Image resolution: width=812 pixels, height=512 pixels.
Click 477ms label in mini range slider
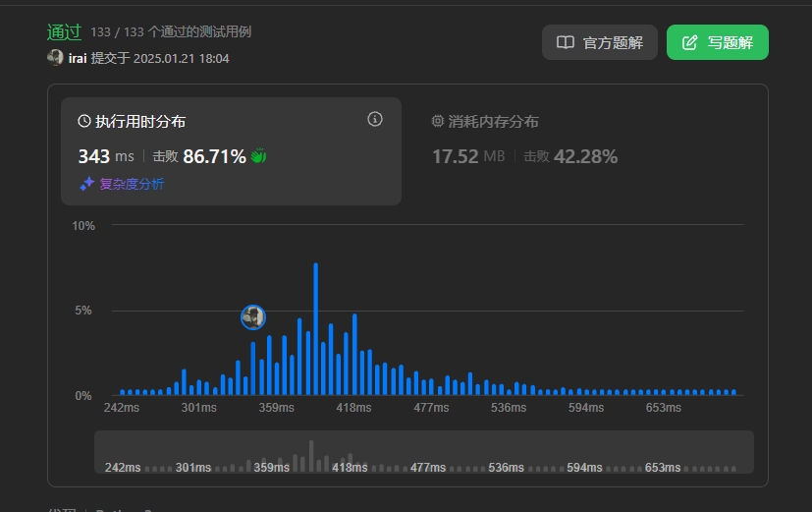428,468
